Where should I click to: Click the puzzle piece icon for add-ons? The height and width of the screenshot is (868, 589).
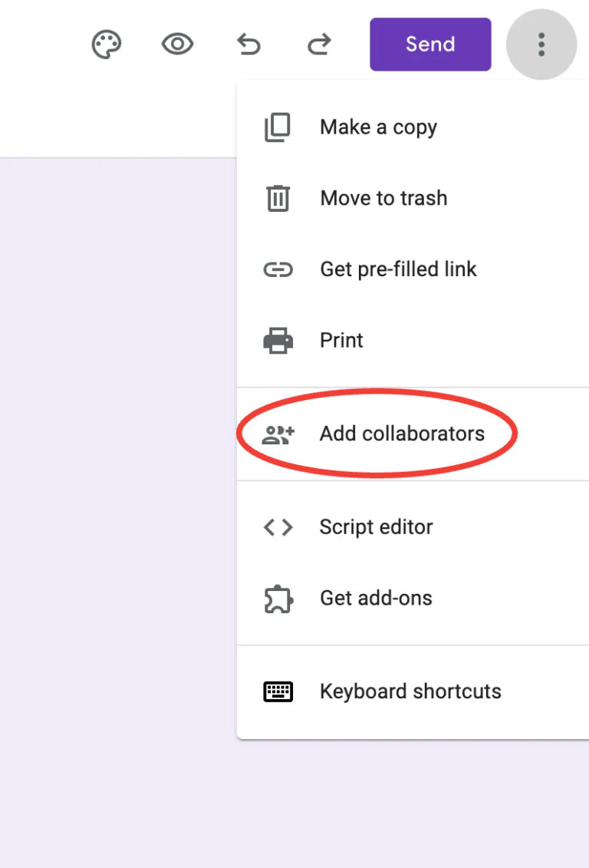[x=278, y=598]
